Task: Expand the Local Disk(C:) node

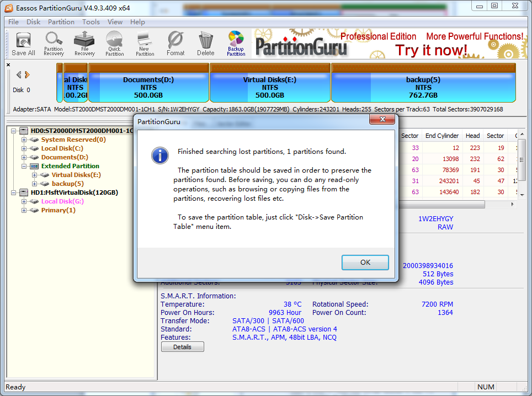Action: pyautogui.click(x=24, y=148)
